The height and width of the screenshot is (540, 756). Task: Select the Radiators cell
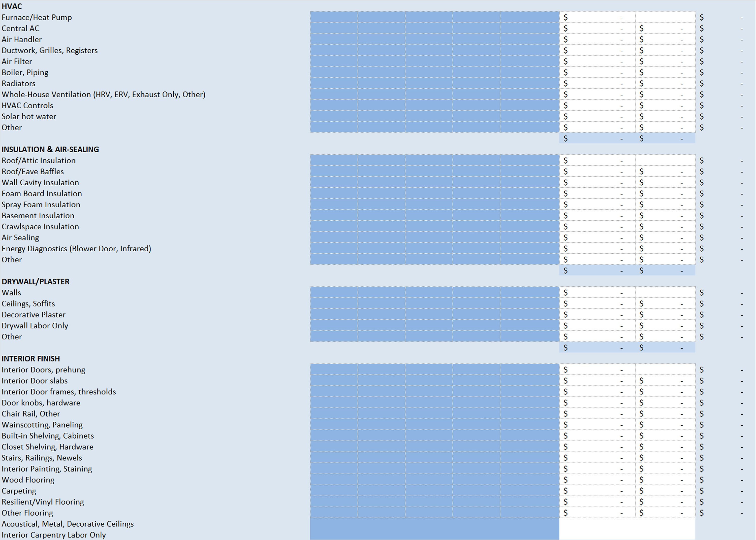coord(18,83)
